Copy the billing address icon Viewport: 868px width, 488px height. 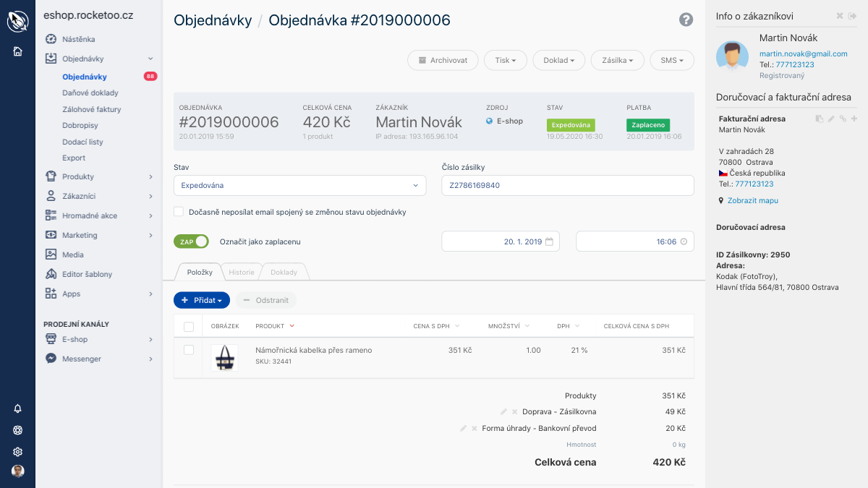[820, 119]
